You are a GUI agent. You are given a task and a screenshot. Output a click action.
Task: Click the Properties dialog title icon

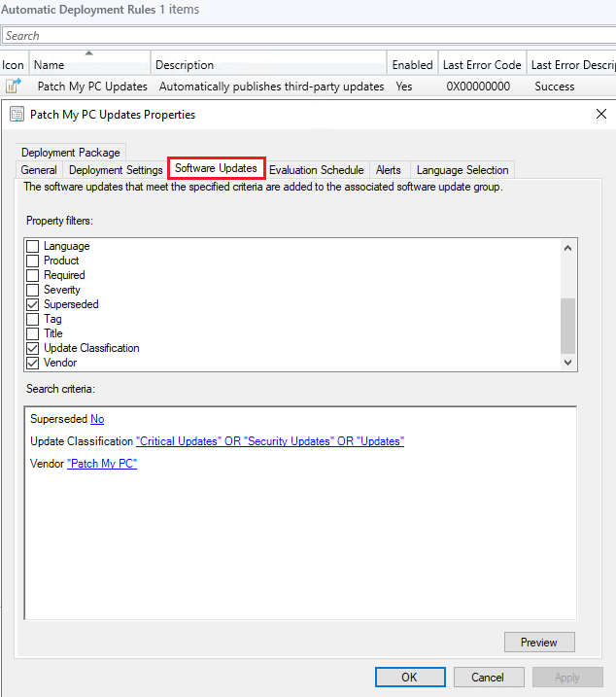coord(17,115)
